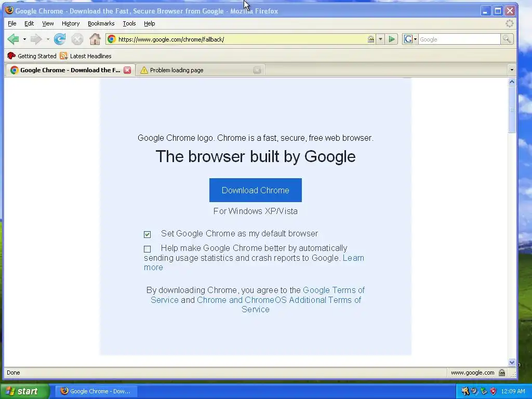532x399 pixels.
Task: Follow the Learn more link
Action: (x=353, y=258)
